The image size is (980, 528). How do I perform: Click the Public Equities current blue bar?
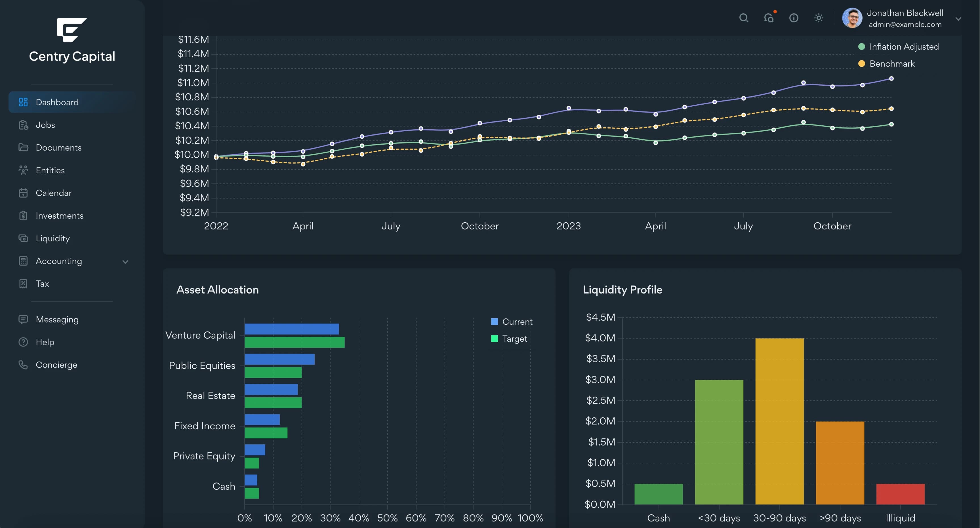pos(280,359)
